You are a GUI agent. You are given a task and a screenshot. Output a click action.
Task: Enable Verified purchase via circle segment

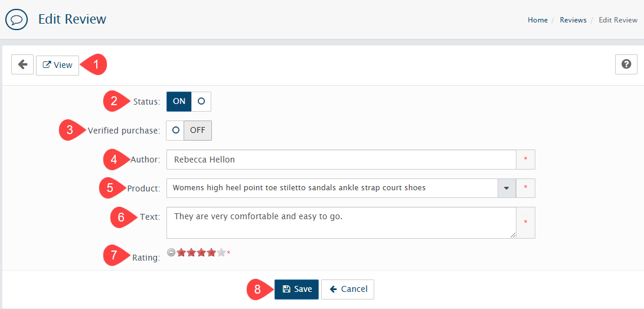tap(175, 130)
